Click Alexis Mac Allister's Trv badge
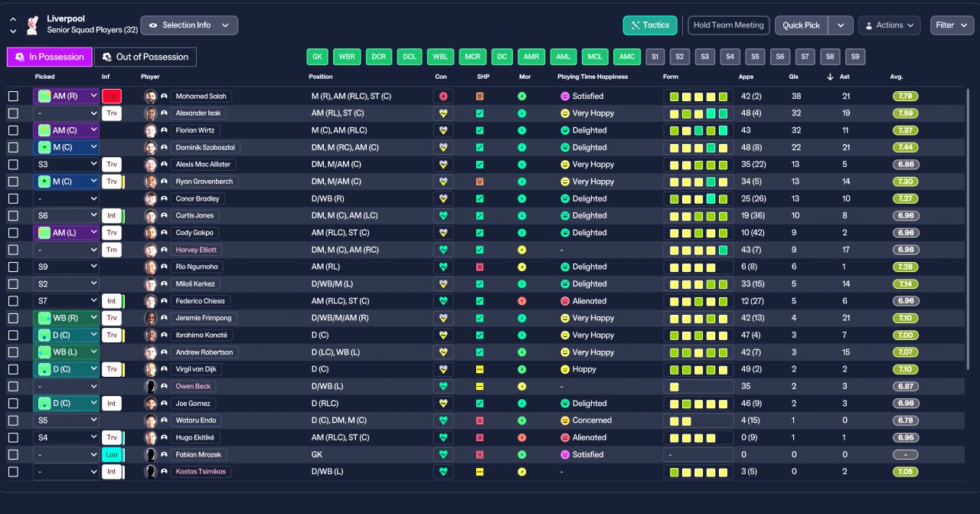The image size is (980, 514). click(x=111, y=165)
